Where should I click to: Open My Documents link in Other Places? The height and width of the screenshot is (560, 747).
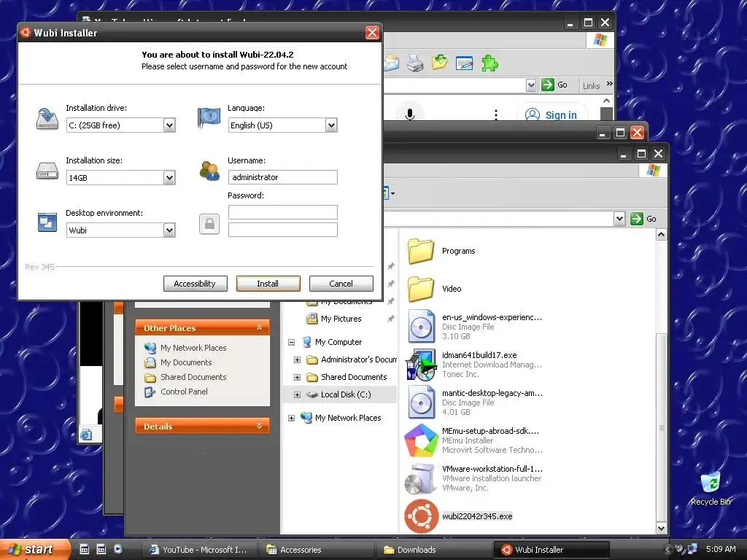pos(186,362)
